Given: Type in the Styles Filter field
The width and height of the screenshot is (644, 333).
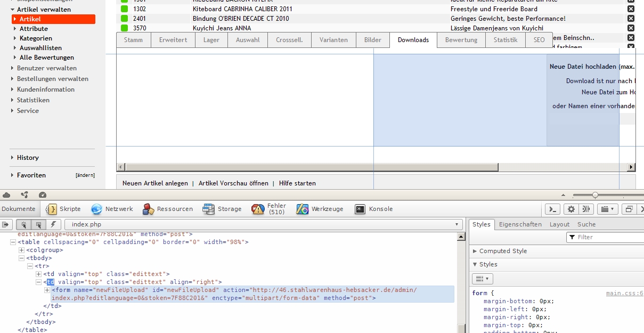Looking at the screenshot, I should tap(607, 237).
